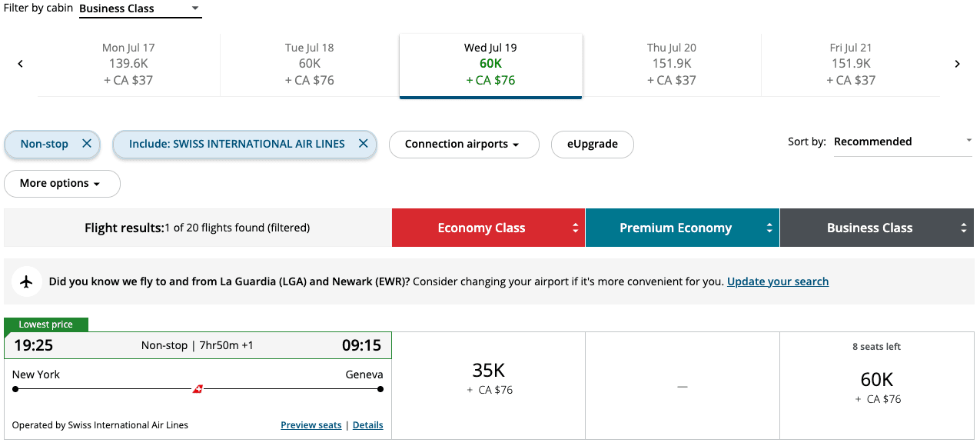Viewport: 980px width, 446px height.
Task: Go to previous dates with left arrow
Action: click(21, 64)
